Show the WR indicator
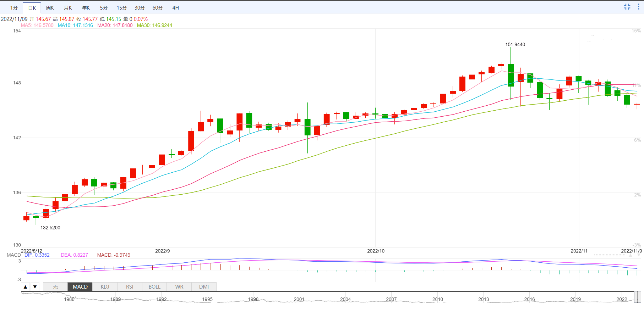The width and height of the screenshot is (644, 312). pyautogui.click(x=179, y=287)
